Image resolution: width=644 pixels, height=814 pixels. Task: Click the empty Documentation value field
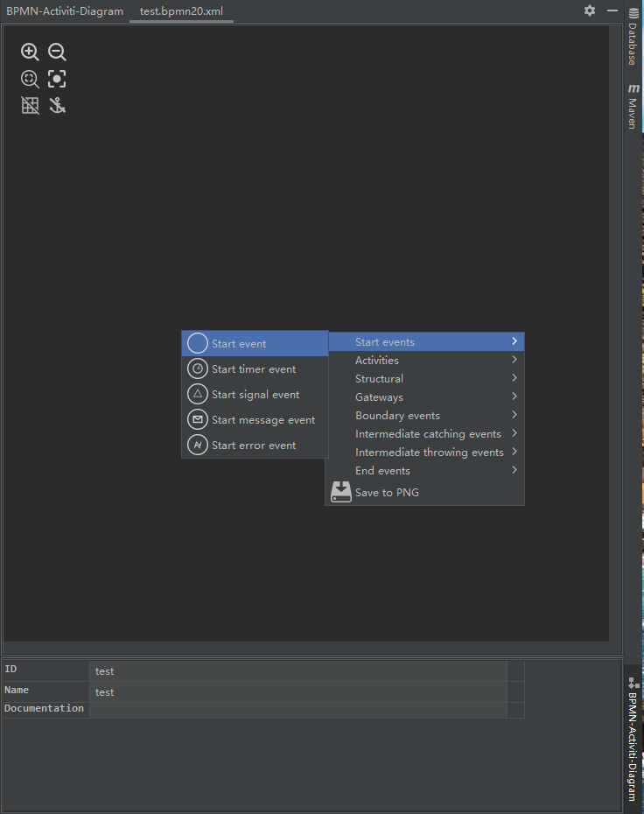298,710
